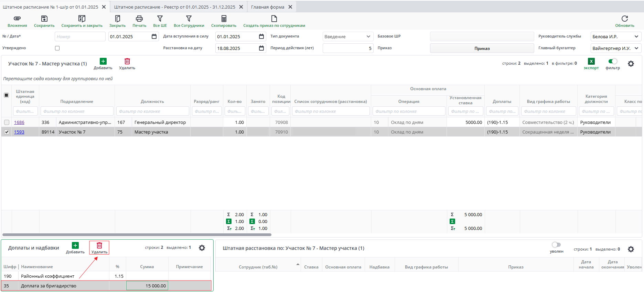Open calendar for Расстановка на дату
644x296 pixels.
261,48
